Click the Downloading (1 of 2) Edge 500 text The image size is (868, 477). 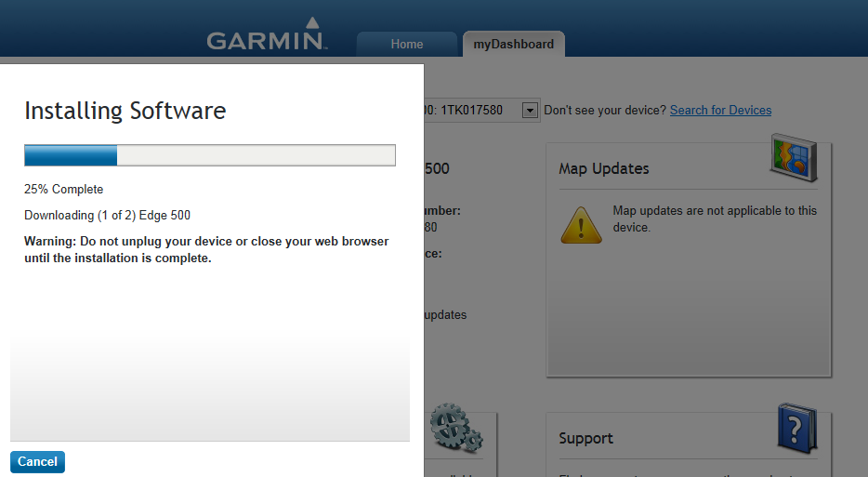(x=108, y=216)
